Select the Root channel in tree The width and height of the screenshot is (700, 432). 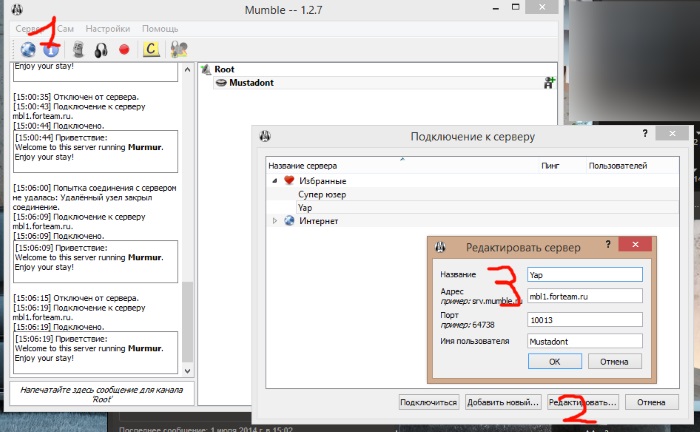tap(224, 69)
